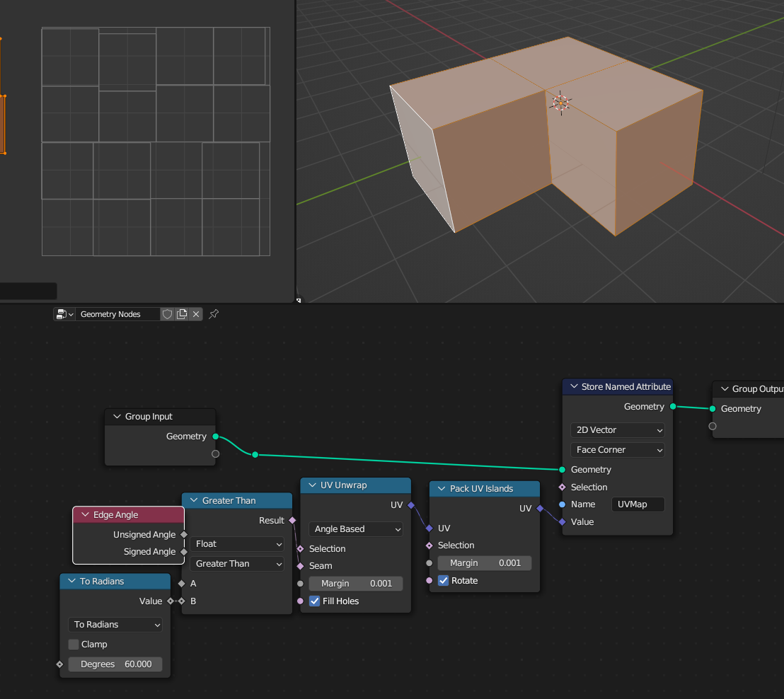Click the Rotate input socket

[x=429, y=581]
